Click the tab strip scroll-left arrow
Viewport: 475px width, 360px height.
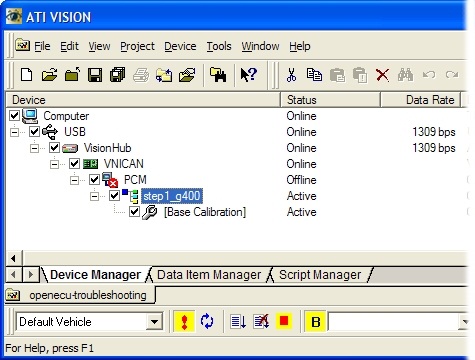click(x=14, y=275)
